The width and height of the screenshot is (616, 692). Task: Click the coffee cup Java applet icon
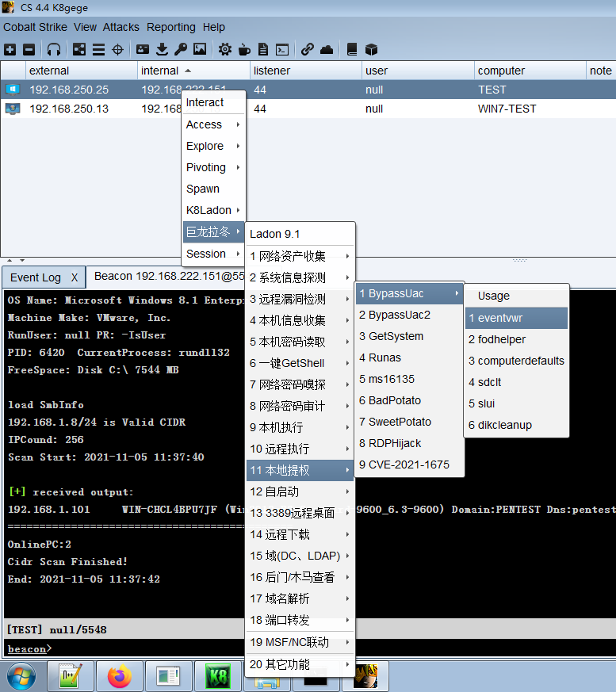pos(244,49)
